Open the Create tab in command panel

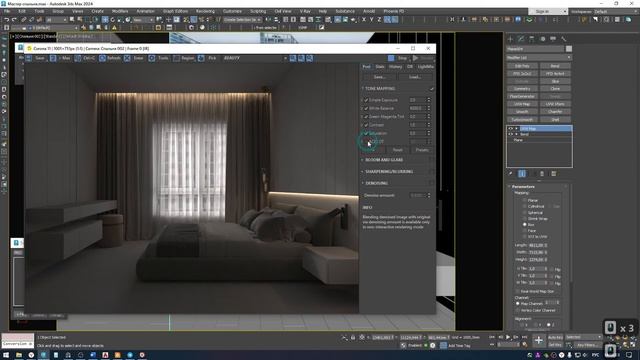[x=510, y=39]
